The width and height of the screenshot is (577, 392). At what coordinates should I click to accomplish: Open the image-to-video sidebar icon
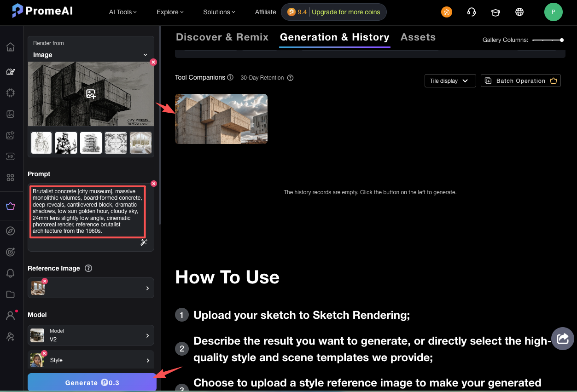(10, 135)
